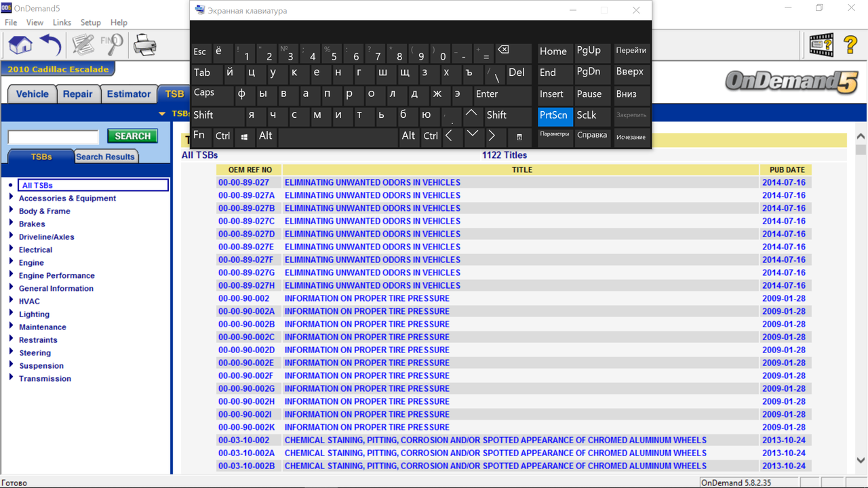Expand Engine Performance category

click(11, 274)
